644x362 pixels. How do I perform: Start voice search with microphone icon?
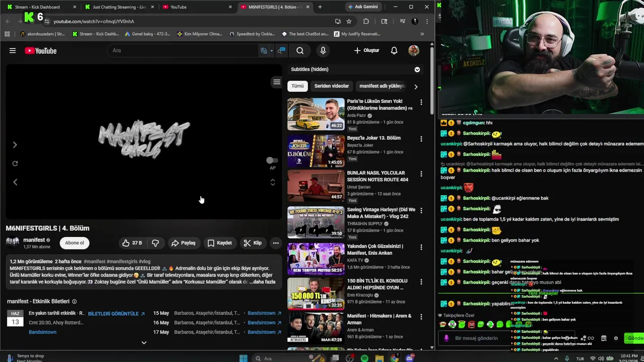click(x=323, y=50)
